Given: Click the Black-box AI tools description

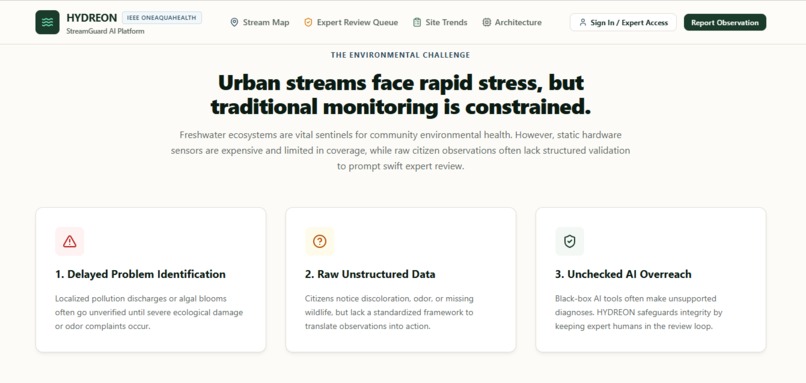Looking at the screenshot, I should [x=639, y=313].
